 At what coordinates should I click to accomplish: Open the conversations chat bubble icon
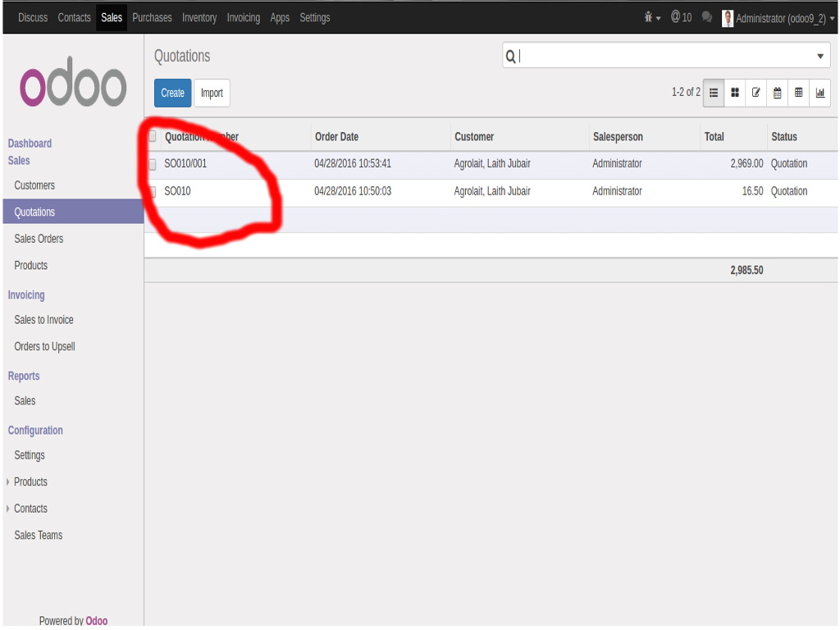(706, 18)
